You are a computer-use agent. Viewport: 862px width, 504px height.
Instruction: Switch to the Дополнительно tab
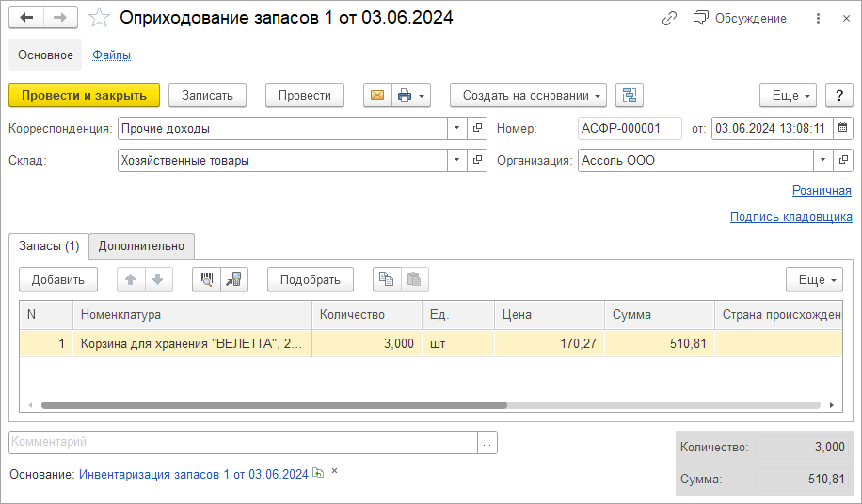click(x=141, y=246)
